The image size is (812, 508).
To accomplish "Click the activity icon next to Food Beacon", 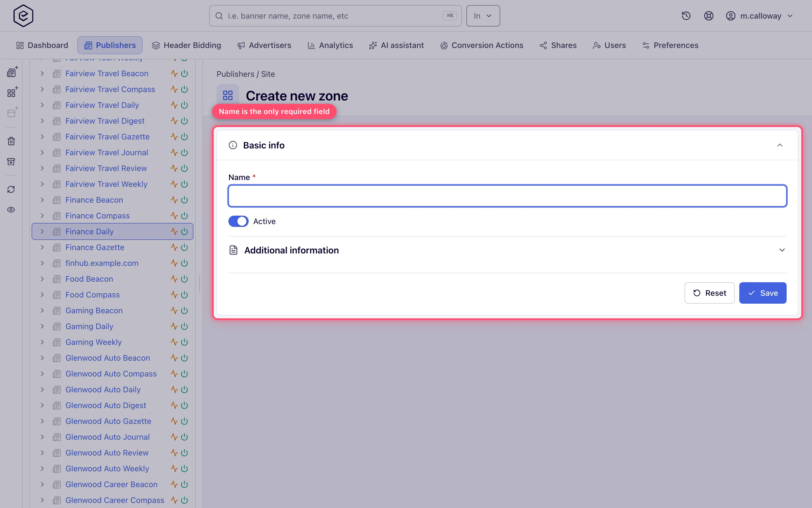I will pos(174,279).
